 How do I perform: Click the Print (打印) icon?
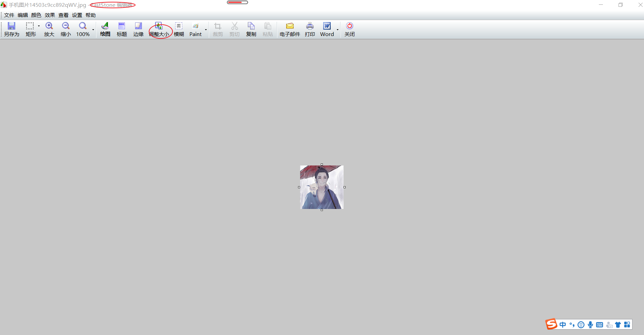[x=310, y=29]
